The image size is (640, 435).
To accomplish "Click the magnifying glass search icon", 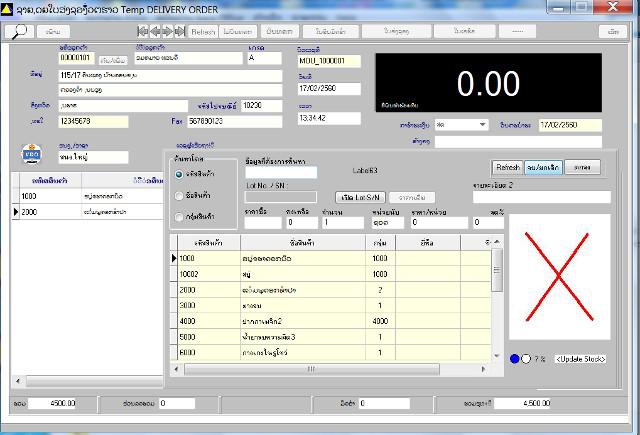I will (x=18, y=31).
